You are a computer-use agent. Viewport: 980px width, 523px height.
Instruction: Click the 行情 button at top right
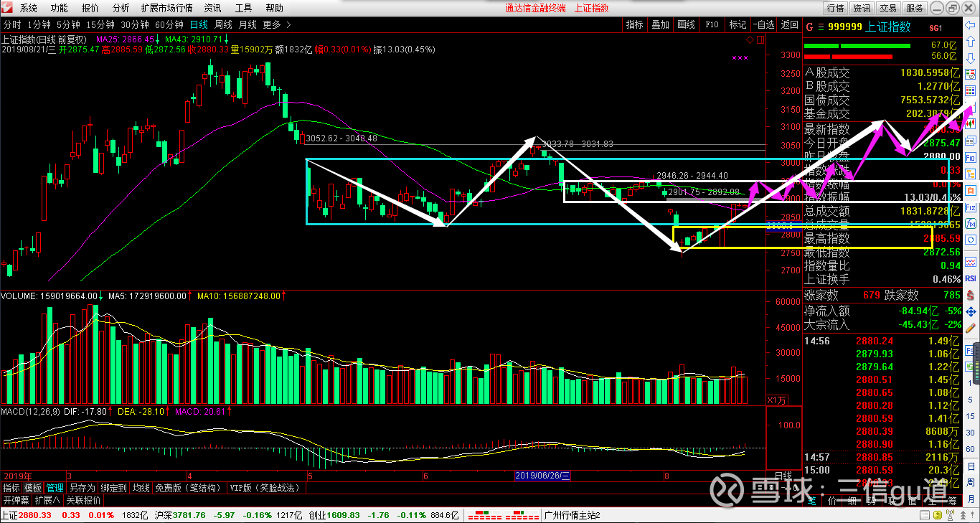835,8
